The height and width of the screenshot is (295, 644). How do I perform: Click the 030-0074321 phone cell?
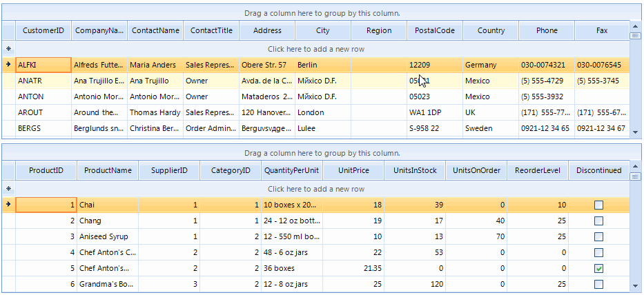click(547, 65)
